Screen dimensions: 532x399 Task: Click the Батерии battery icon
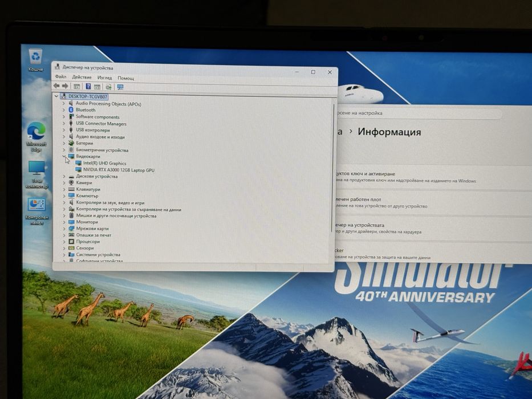pos(71,143)
